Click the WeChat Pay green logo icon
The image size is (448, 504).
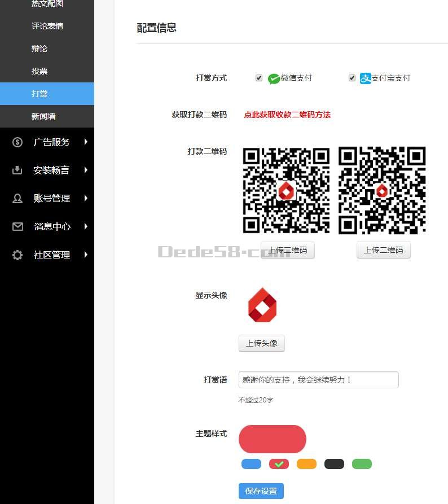[x=274, y=78]
